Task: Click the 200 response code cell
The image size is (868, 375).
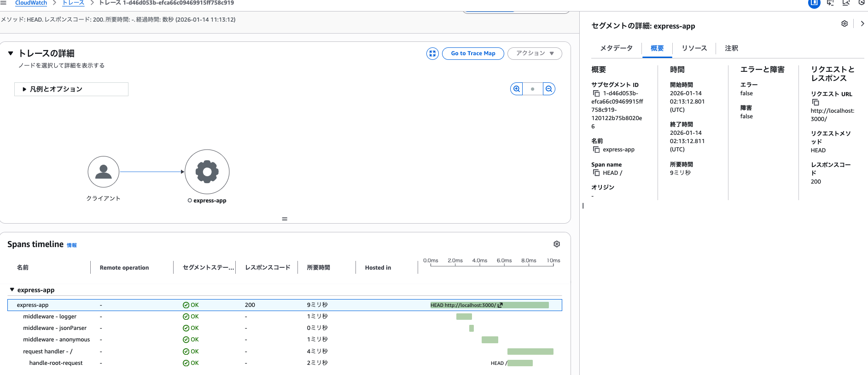Action: tap(250, 305)
